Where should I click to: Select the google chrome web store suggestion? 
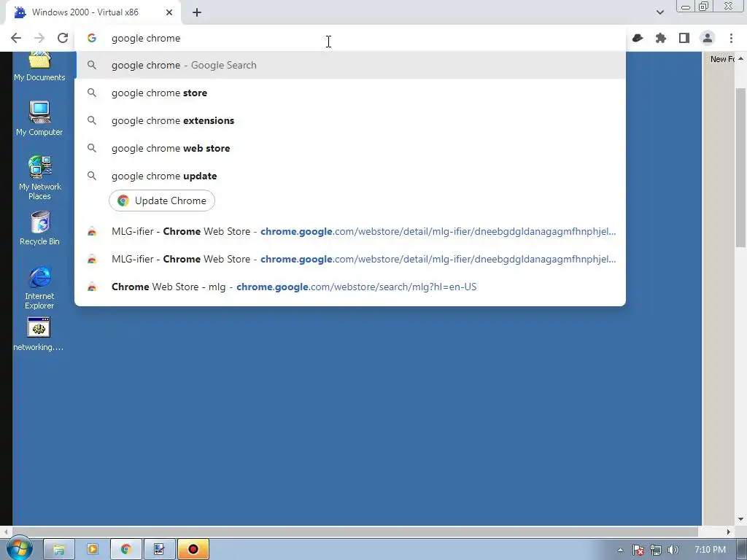pos(350,148)
